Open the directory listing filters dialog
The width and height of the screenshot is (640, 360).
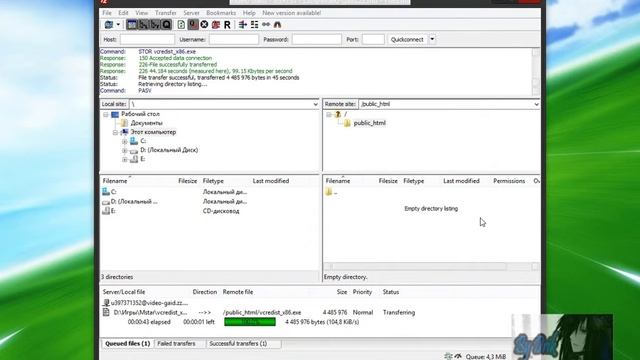coord(243,25)
